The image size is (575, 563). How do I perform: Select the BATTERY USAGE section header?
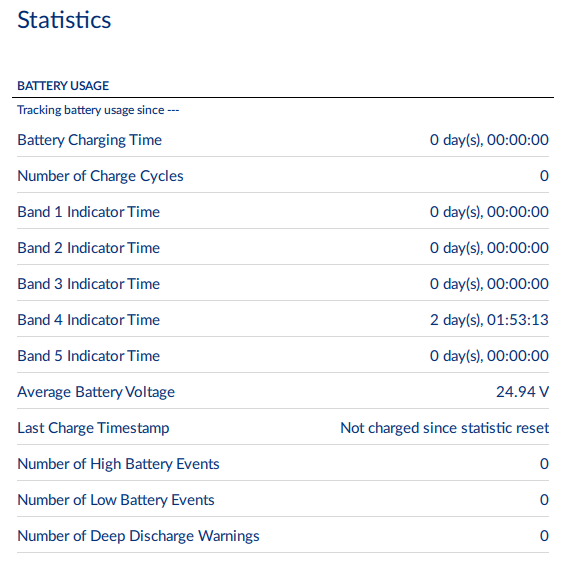[63, 86]
